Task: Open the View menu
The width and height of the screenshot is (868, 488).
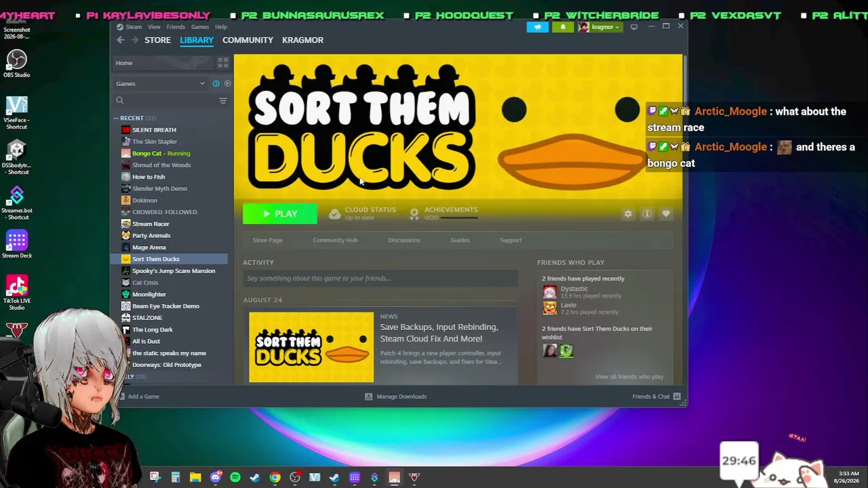Action: point(154,27)
